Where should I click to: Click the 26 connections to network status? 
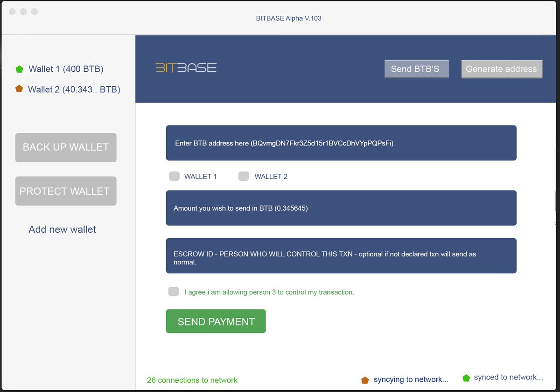192,380
